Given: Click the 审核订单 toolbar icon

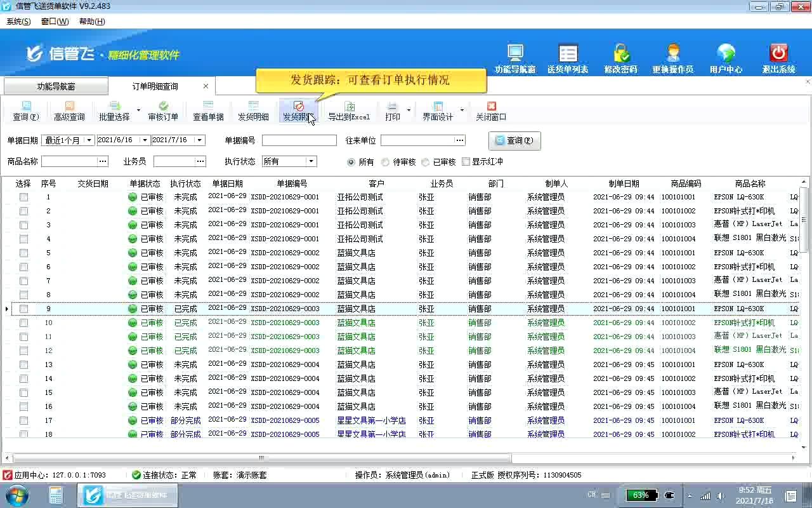Looking at the screenshot, I should (163, 111).
